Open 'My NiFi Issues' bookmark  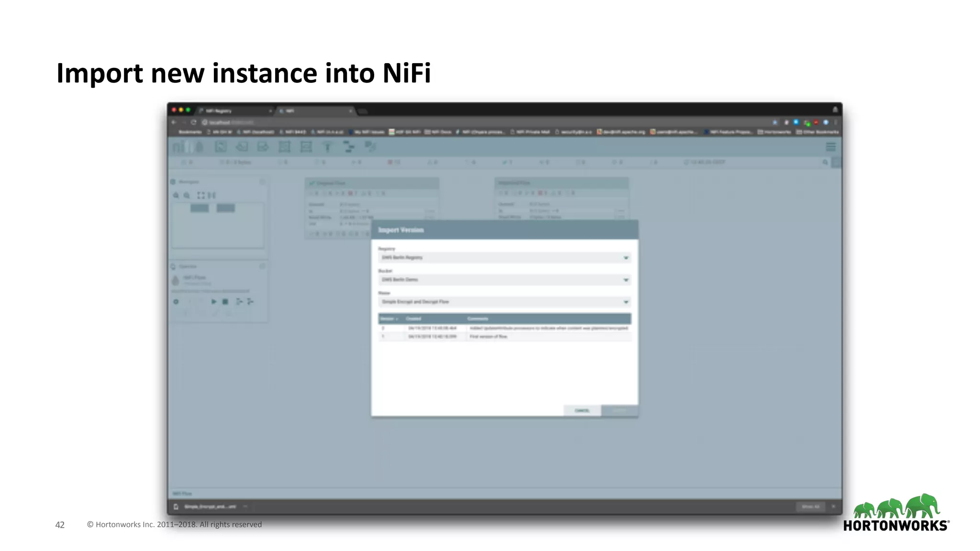[367, 132]
